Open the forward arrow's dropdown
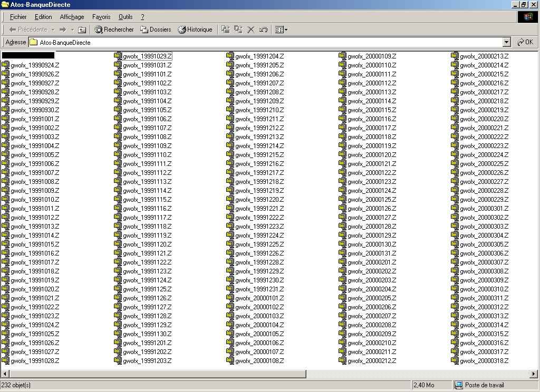 [x=72, y=30]
